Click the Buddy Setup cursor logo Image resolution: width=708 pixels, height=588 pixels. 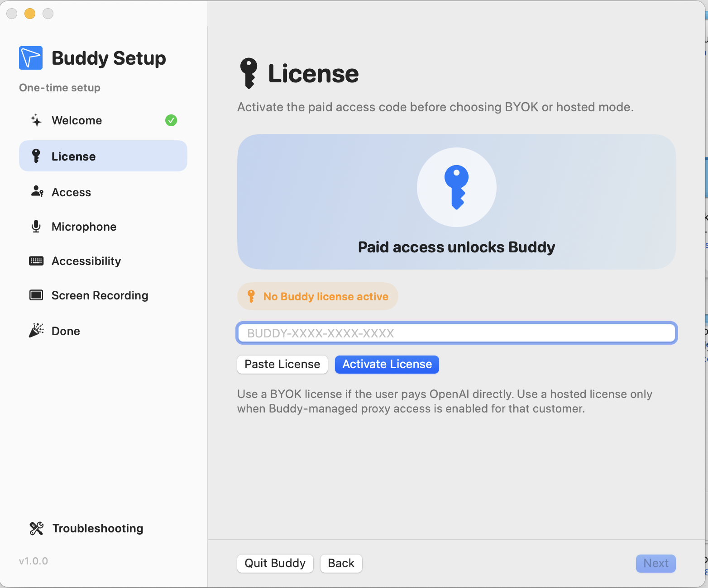pos(31,58)
